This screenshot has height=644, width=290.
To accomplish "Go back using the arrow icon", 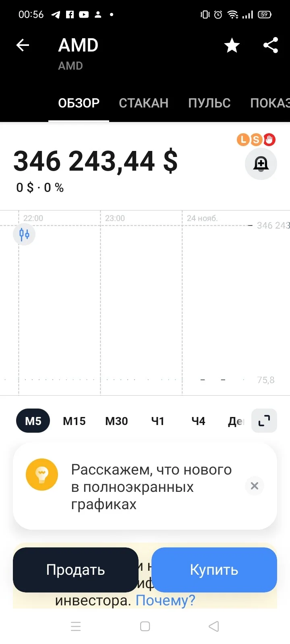I will [x=23, y=45].
